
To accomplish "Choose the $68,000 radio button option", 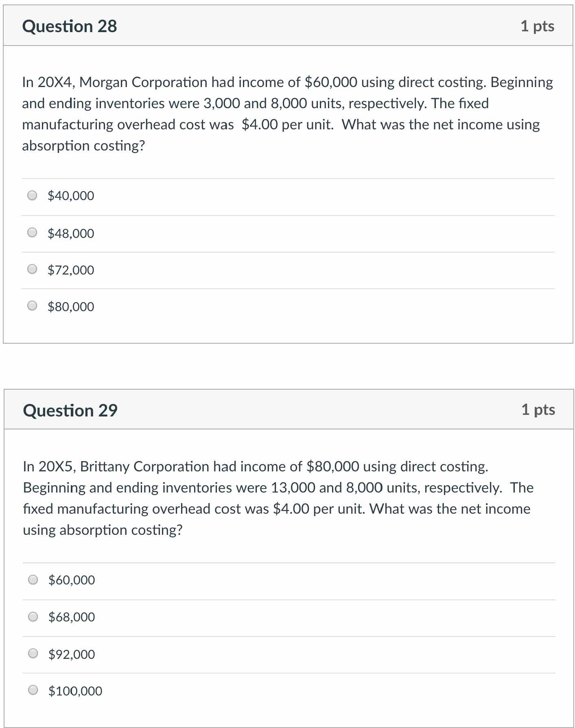I will pos(33,617).
